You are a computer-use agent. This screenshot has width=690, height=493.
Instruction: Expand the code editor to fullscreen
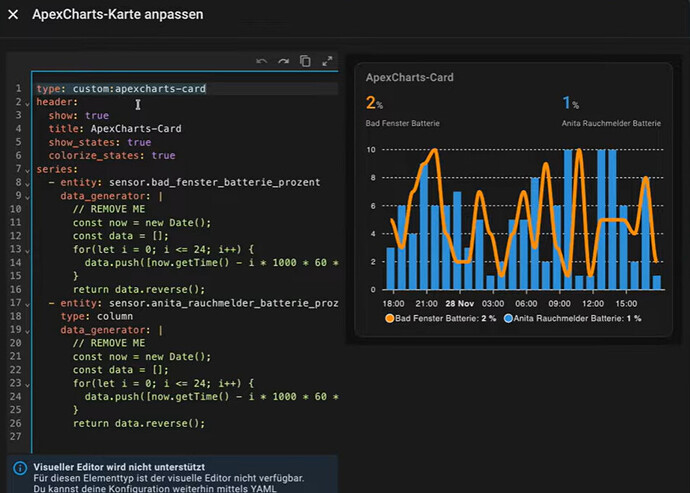[327, 61]
